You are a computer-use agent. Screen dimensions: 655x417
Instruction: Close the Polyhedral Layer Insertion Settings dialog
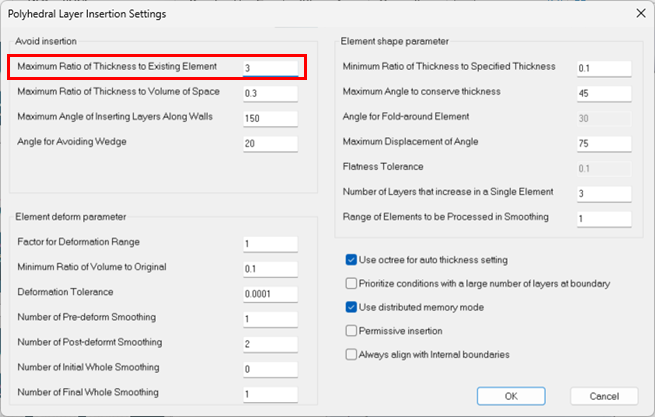coord(641,13)
